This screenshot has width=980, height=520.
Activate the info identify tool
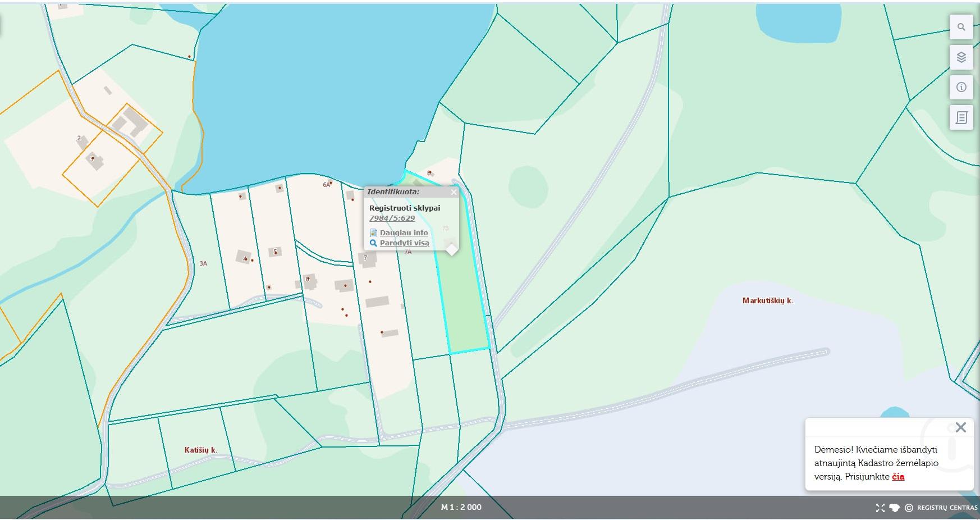tap(961, 88)
